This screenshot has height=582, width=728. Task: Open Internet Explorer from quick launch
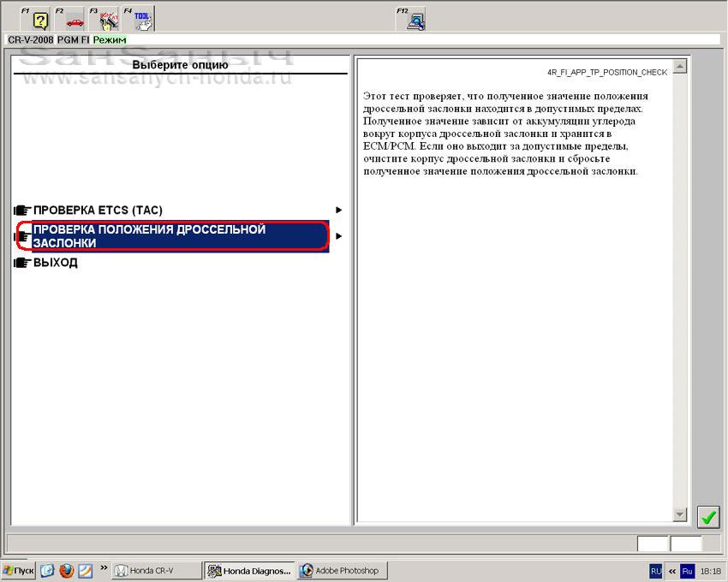tap(47, 571)
